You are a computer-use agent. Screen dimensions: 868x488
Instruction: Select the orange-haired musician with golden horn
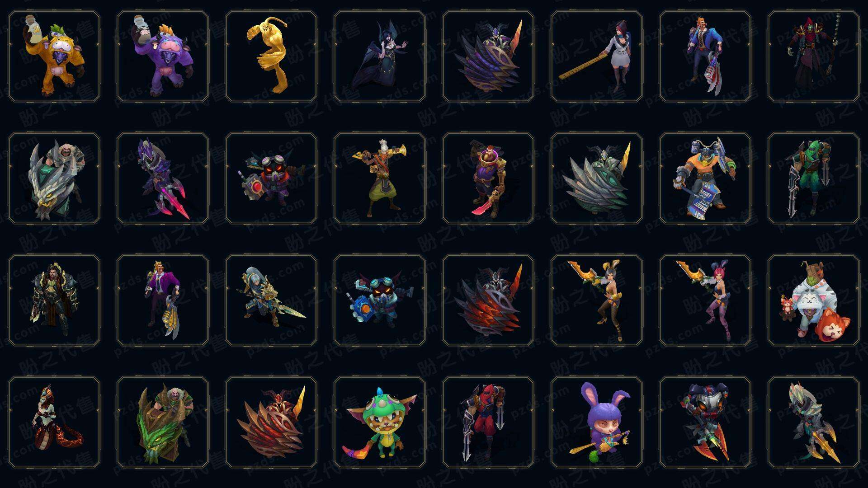click(380, 178)
